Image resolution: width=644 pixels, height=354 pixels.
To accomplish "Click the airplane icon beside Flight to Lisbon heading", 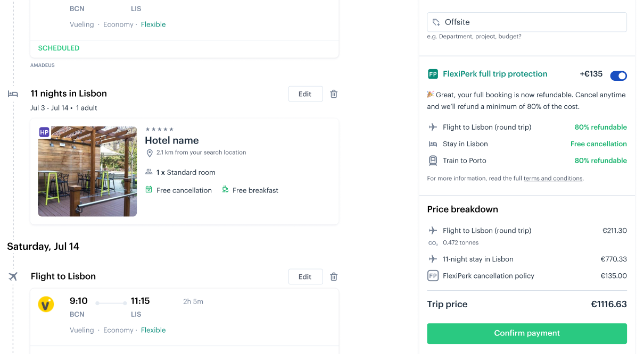I will 13,276.
